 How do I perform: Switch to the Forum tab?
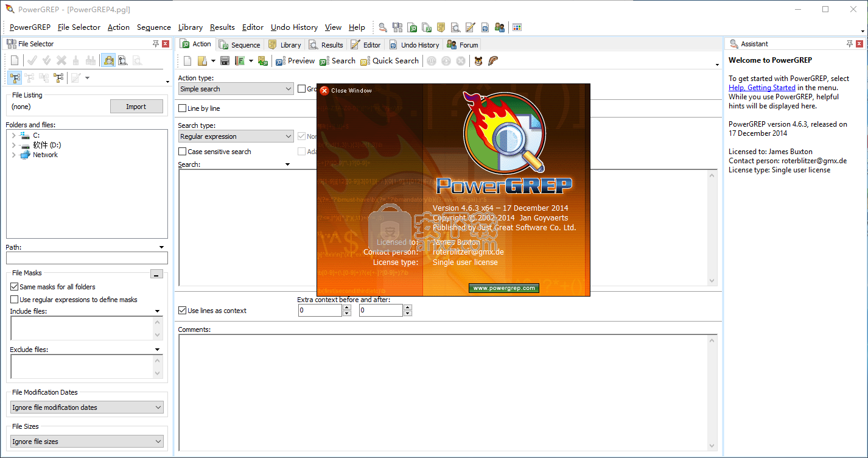pos(463,44)
